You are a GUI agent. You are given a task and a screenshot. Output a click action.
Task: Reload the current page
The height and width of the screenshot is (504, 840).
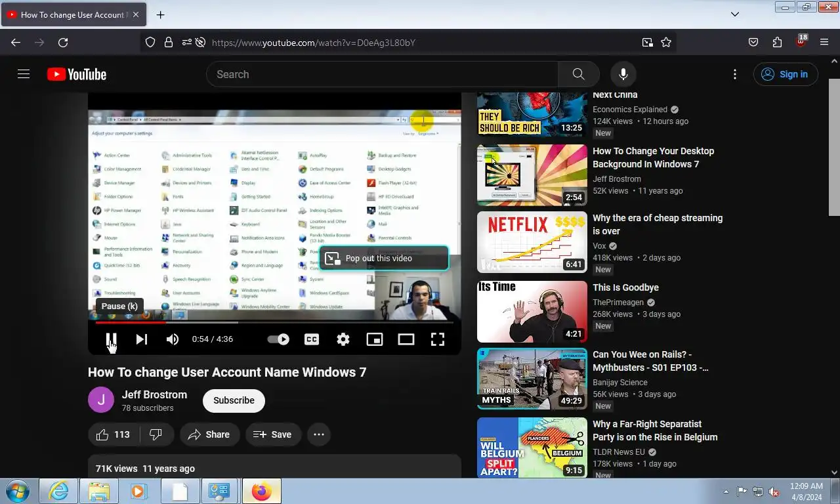coord(63,42)
